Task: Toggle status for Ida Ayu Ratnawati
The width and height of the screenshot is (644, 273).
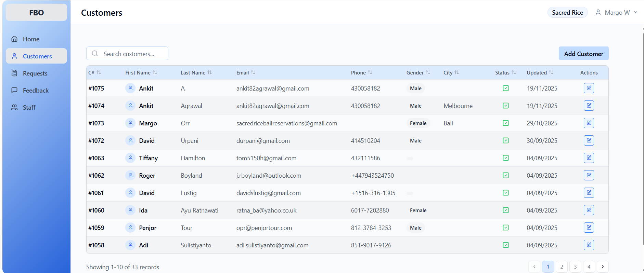Action: click(x=506, y=210)
